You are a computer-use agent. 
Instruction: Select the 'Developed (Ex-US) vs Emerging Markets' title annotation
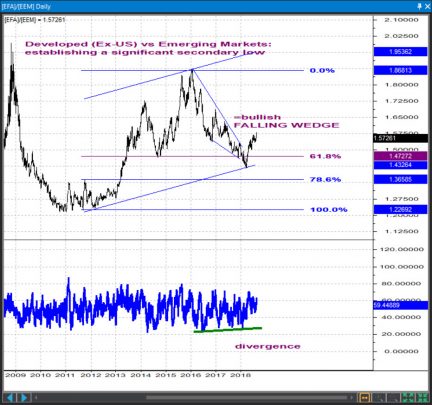(x=148, y=48)
